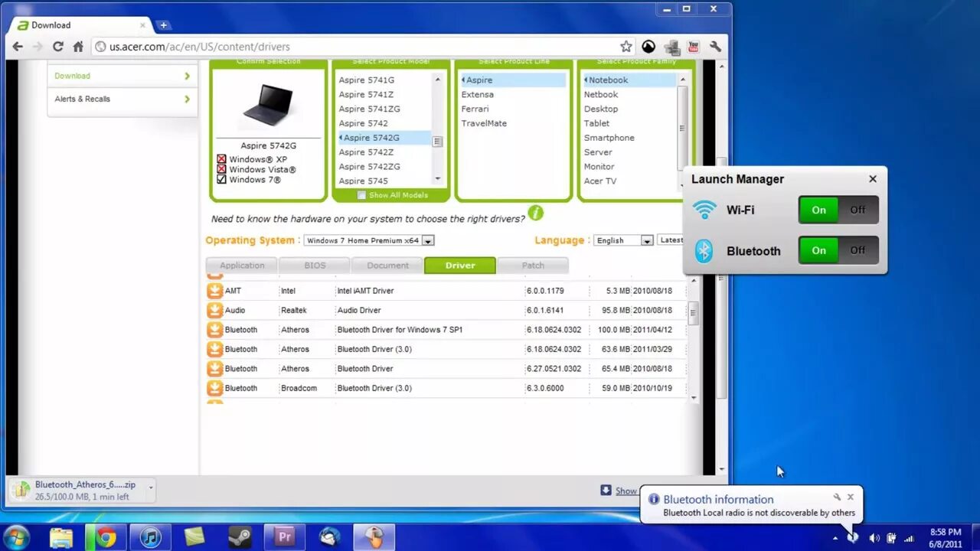This screenshot has height=551, width=980.
Task: Click the driver list's scroll-down arrow
Action: [x=694, y=398]
